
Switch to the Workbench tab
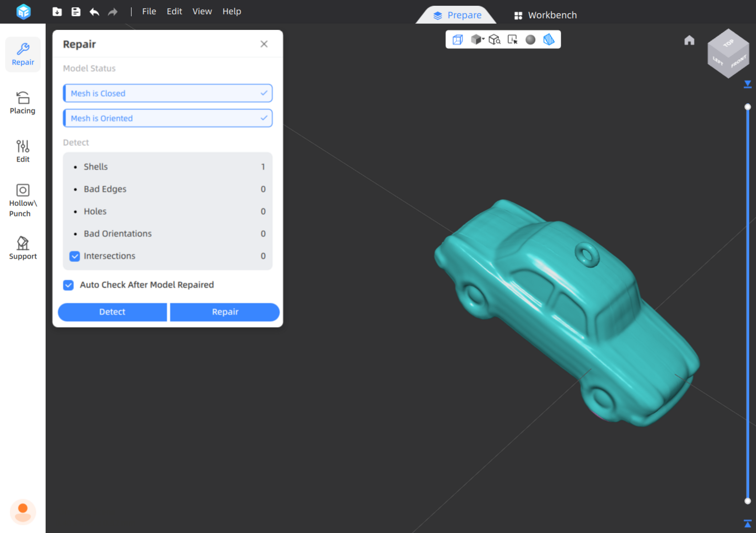click(x=545, y=15)
